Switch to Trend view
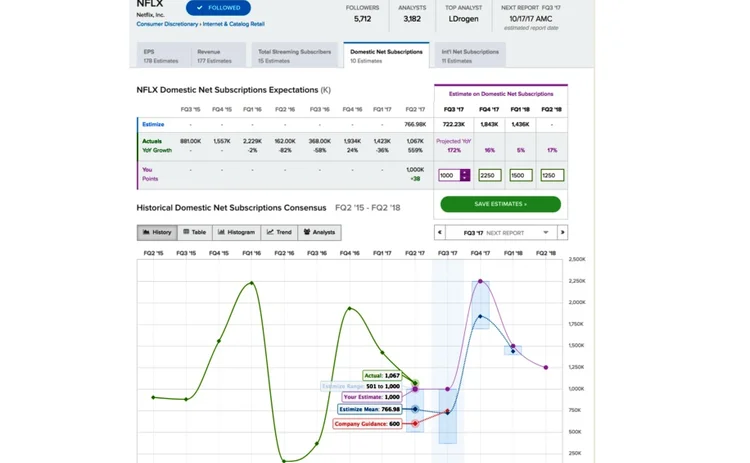The height and width of the screenshot is (463, 750). [x=279, y=232]
